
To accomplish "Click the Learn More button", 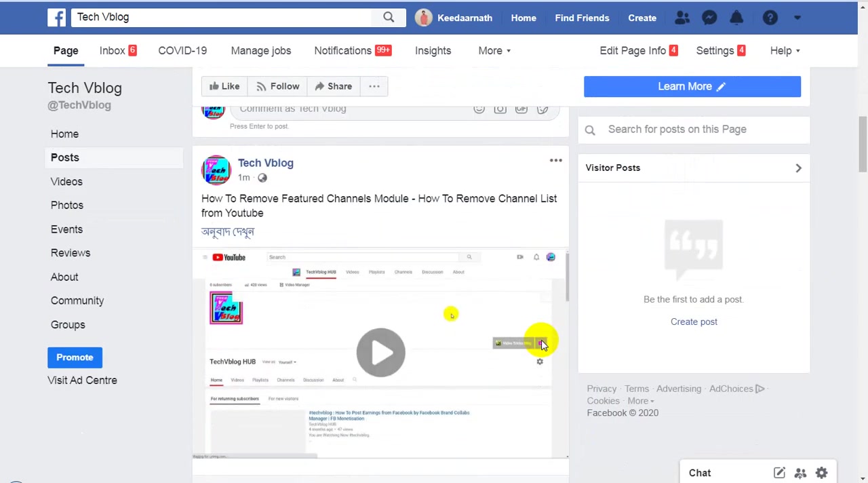I will tap(692, 86).
